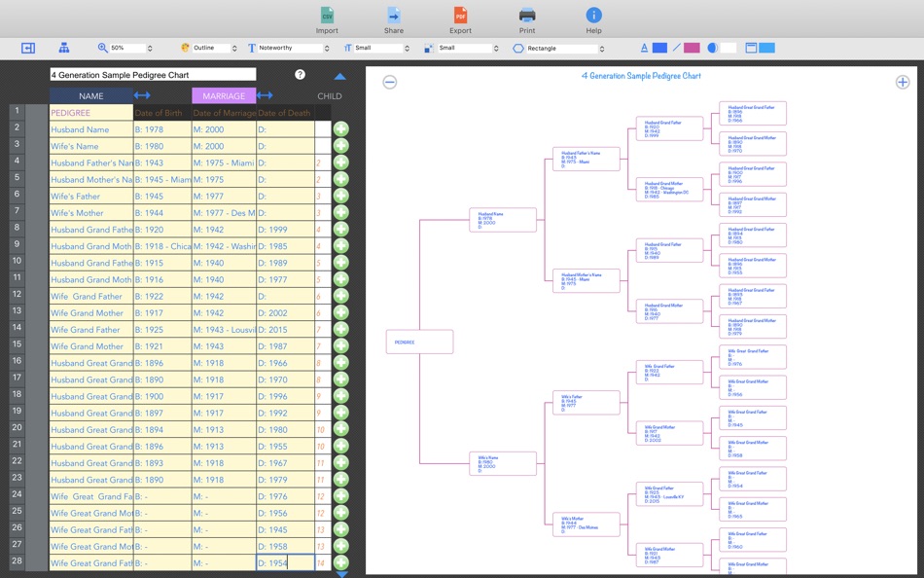Click green plus on Wife's Father row
Viewport: 924px width, 578px height.
340,196
